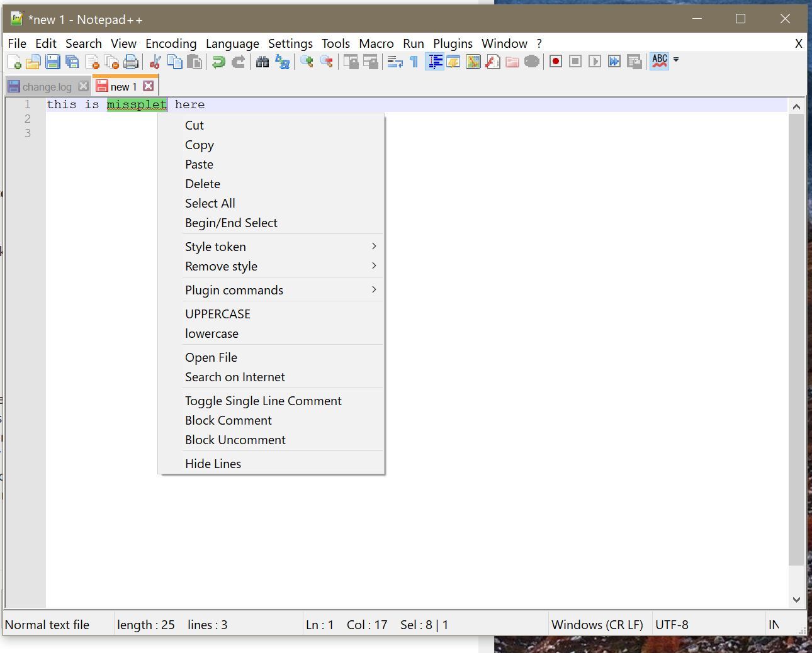
Task: Click the scissors Cut toolbar icon
Action: coord(155,62)
